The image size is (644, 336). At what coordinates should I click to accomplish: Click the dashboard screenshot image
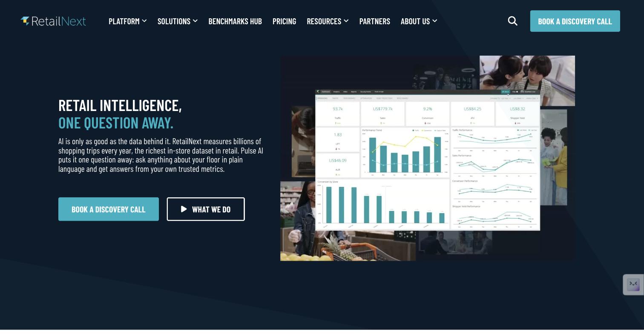[428, 160]
